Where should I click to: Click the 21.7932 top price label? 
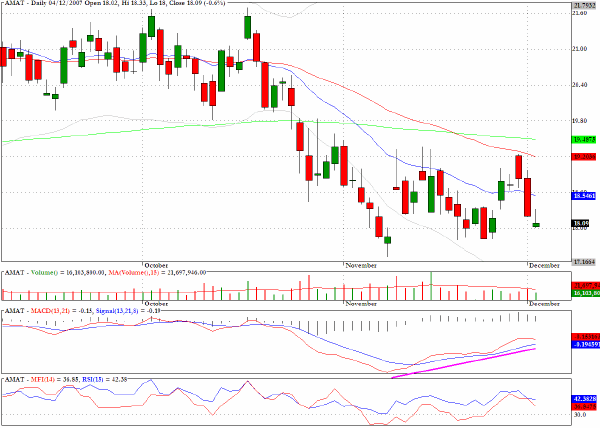click(584, 5)
